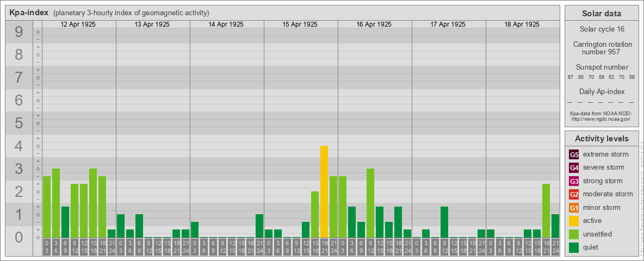Click the Kp scale number 4

pyautogui.click(x=19, y=146)
